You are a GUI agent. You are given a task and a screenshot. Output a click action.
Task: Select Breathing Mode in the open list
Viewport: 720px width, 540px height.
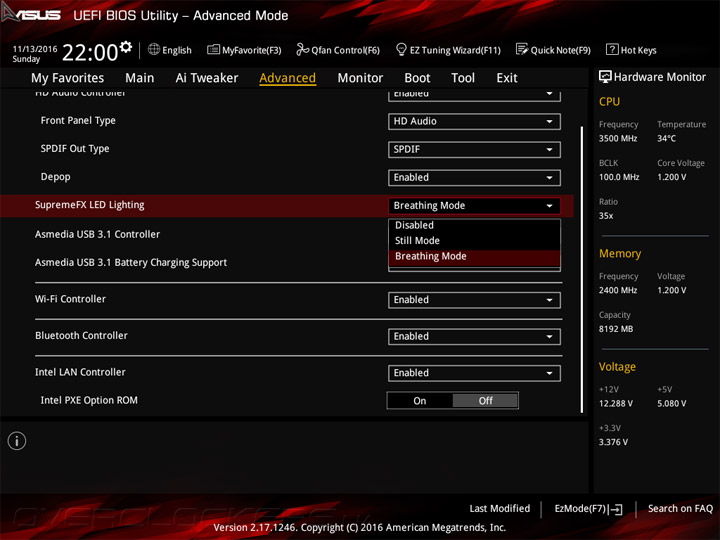click(474, 257)
